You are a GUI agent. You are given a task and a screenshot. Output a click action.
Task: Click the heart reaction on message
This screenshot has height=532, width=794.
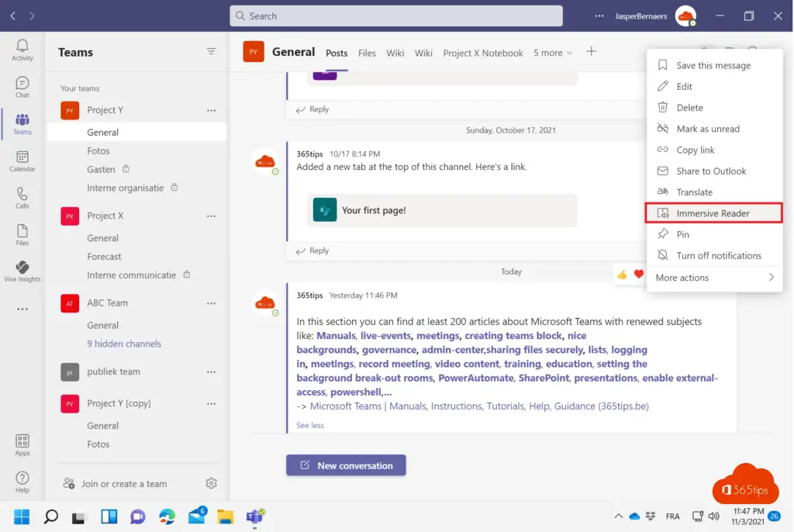click(639, 274)
